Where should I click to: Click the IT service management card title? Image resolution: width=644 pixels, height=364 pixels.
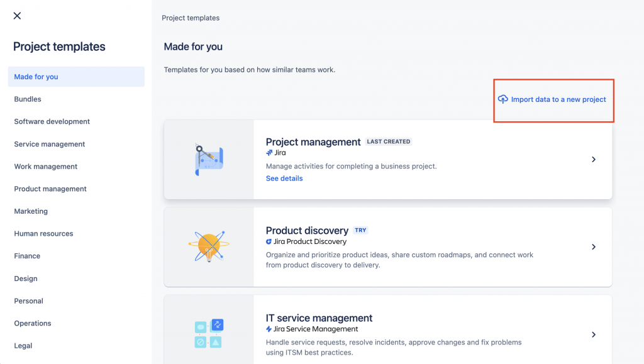click(x=319, y=318)
